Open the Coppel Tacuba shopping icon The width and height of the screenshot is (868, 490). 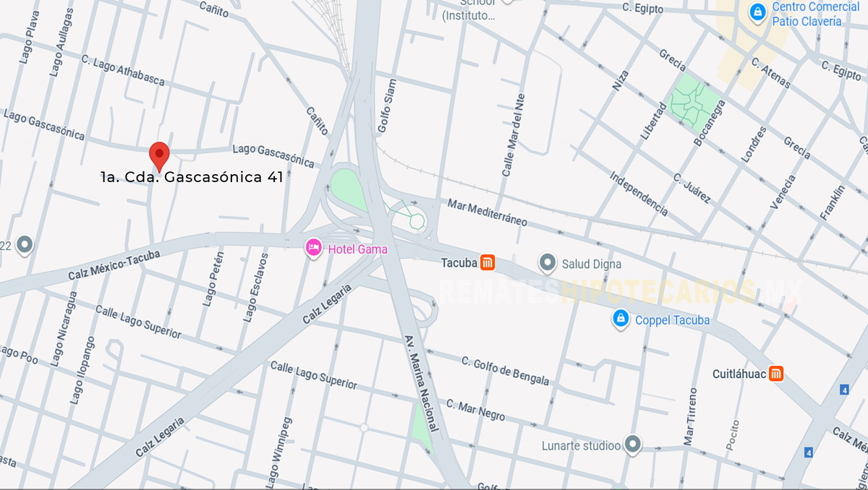[620, 319]
